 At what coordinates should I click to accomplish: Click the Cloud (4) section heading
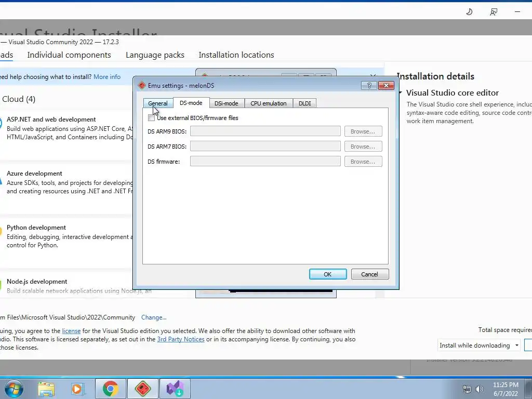(19, 99)
